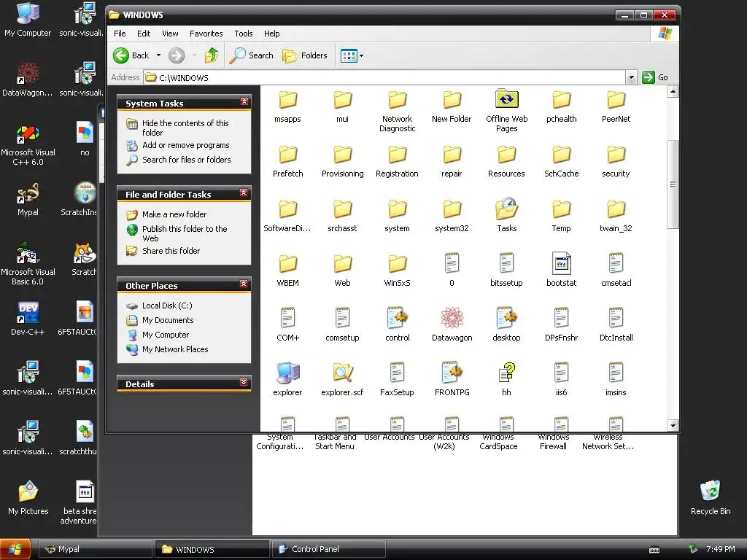Open the Tools menu

(243, 34)
